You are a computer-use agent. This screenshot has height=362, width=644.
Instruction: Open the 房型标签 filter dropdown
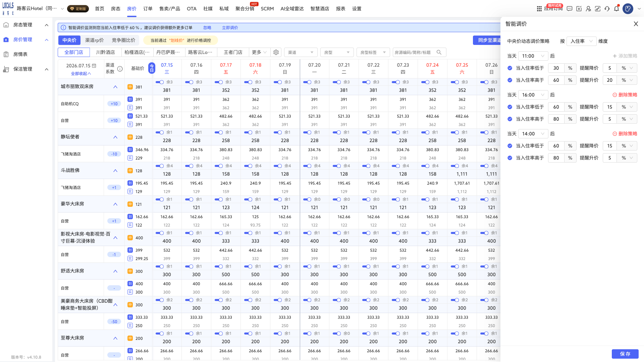pos(373,52)
